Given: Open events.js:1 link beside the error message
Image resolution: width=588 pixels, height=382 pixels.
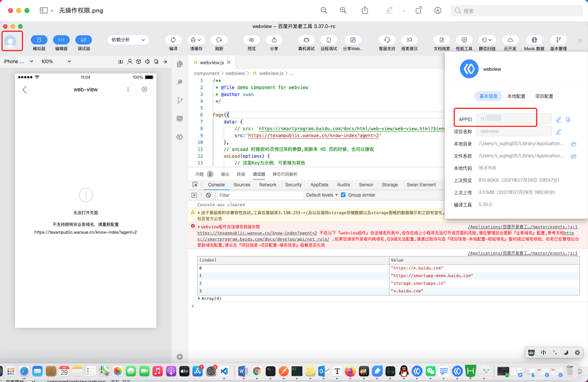Looking at the screenshot, I should point(522,227).
